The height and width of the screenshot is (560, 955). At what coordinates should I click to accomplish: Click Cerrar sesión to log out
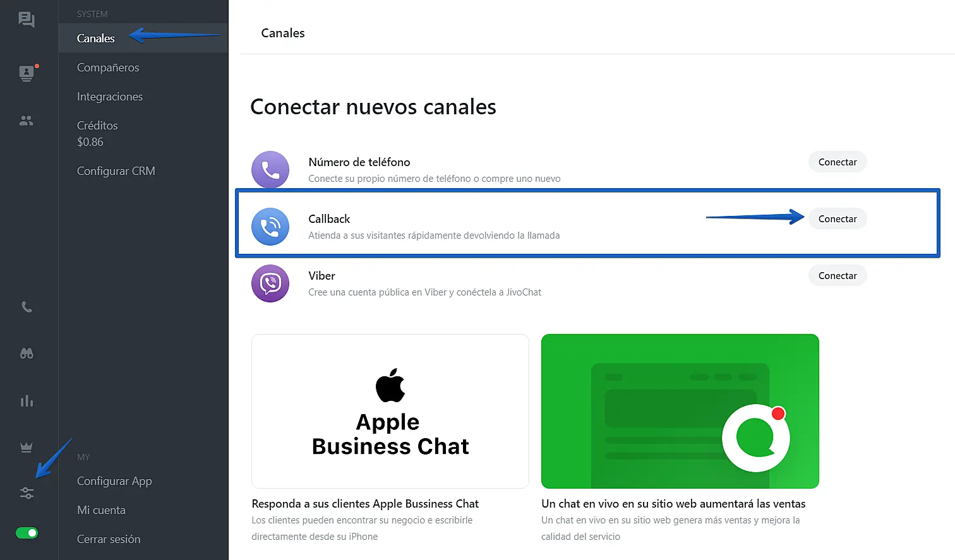tap(109, 539)
